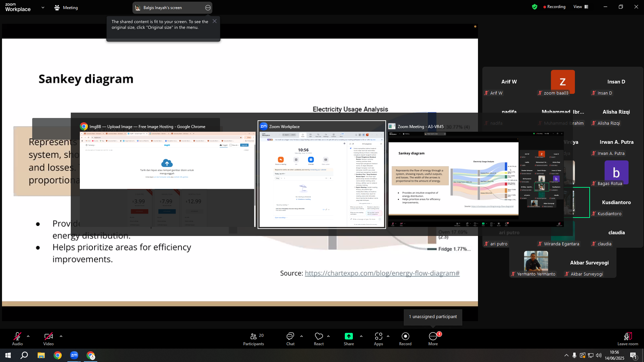Screen dimensions: 644x362
Task: Switch to Zoom Workplace window thumbnail
Action: tap(322, 175)
